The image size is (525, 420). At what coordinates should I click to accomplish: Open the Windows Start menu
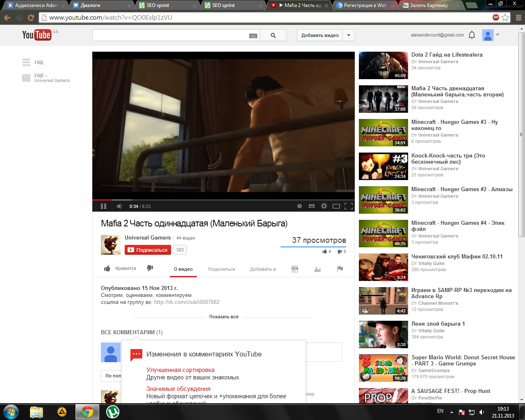pos(11,412)
